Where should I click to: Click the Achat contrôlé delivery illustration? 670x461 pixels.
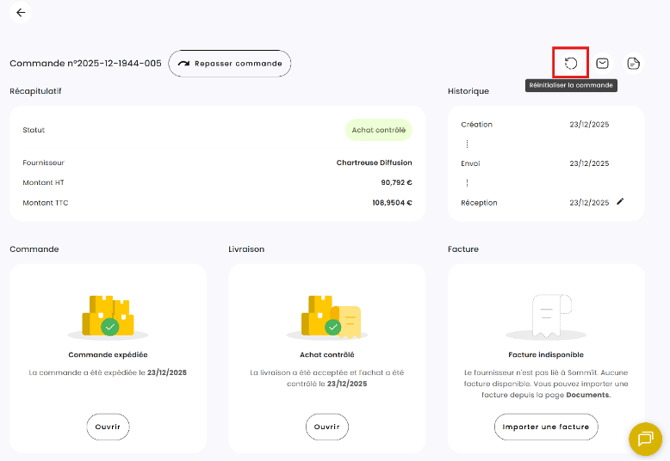pos(327,317)
